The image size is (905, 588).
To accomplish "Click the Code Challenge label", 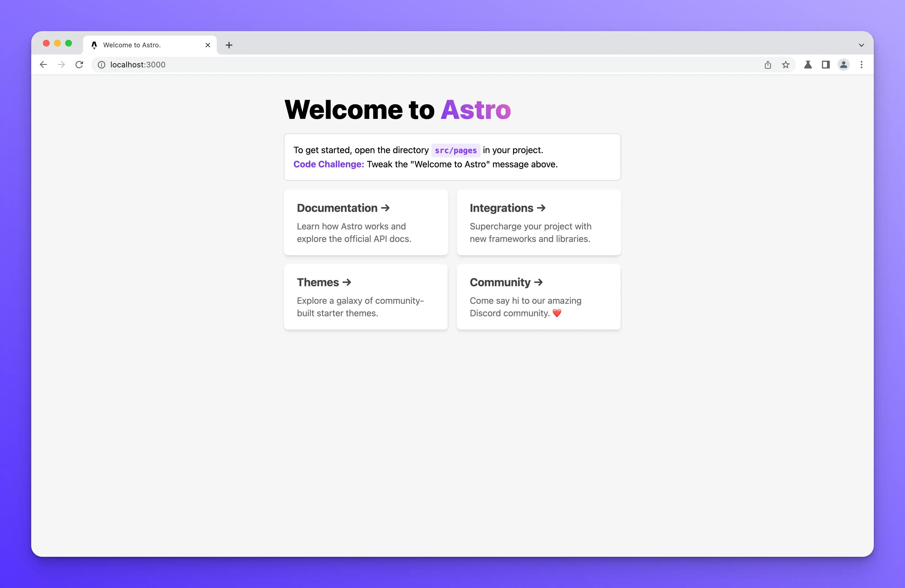I will (329, 164).
